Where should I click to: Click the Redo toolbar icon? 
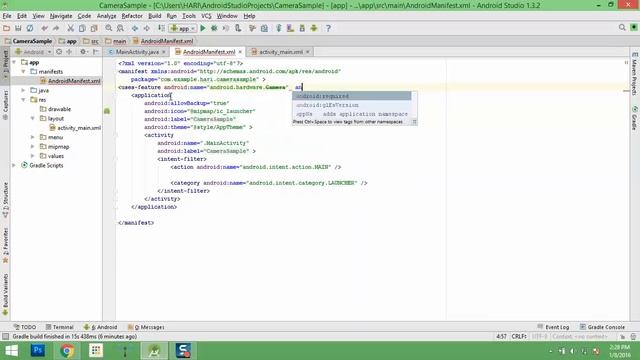(x=56, y=28)
